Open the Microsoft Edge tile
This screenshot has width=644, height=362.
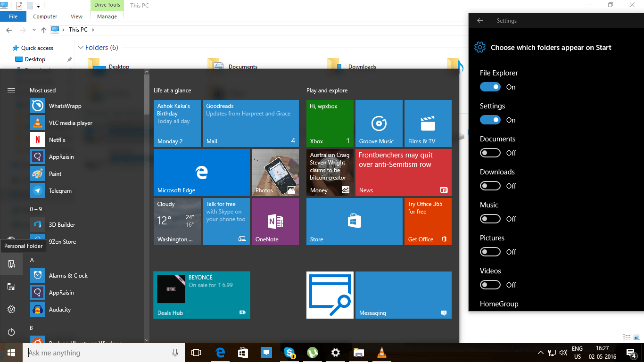[x=202, y=173]
